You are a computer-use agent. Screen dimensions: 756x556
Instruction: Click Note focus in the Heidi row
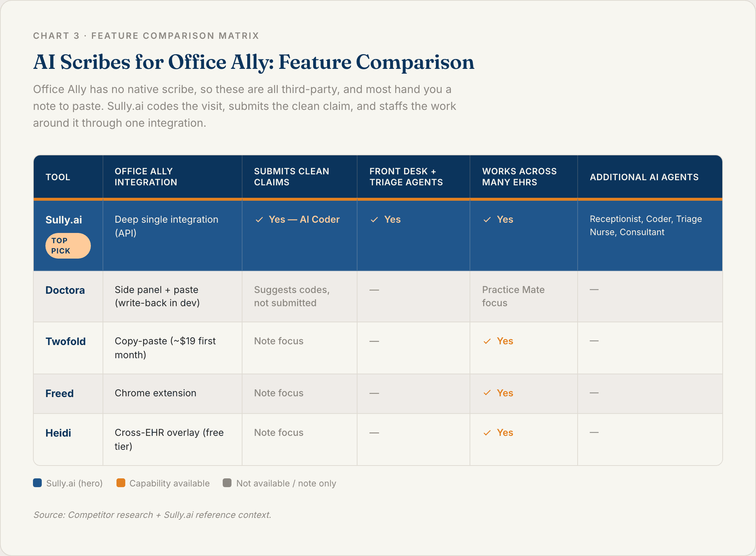tap(279, 433)
